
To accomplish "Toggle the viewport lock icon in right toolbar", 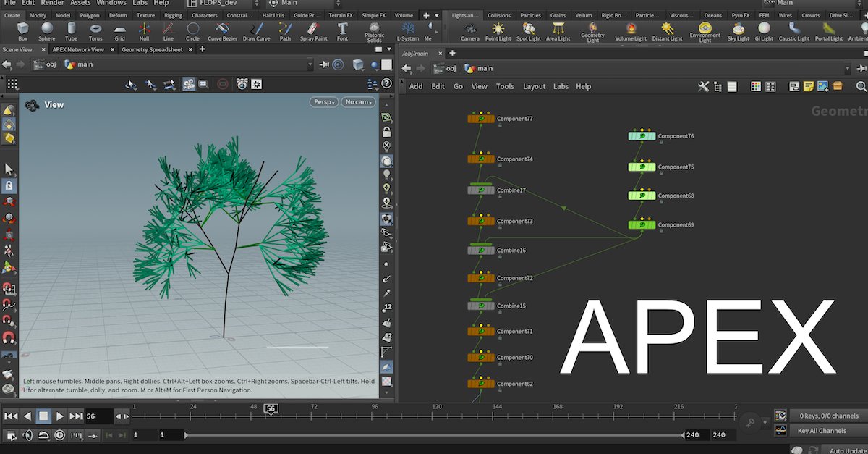I will coord(387,133).
